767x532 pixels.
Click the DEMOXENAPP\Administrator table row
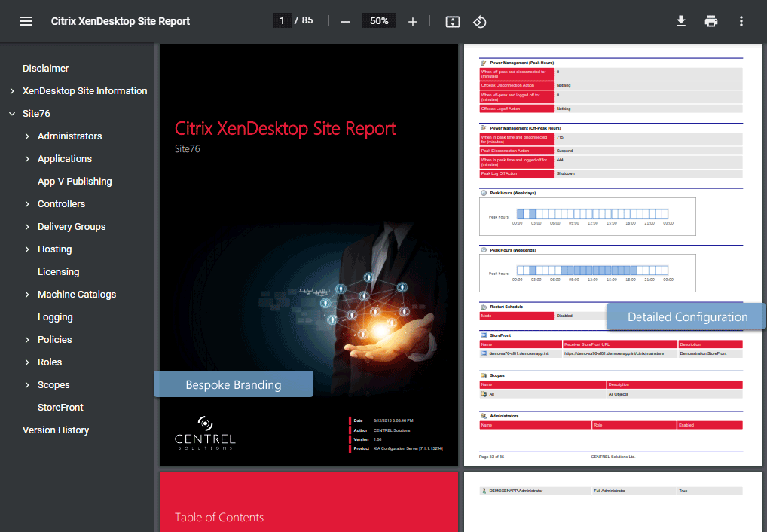click(611, 491)
